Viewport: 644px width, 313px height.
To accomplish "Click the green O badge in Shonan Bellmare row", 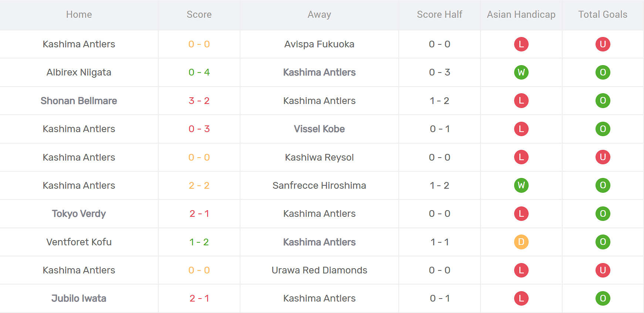I will click(603, 101).
